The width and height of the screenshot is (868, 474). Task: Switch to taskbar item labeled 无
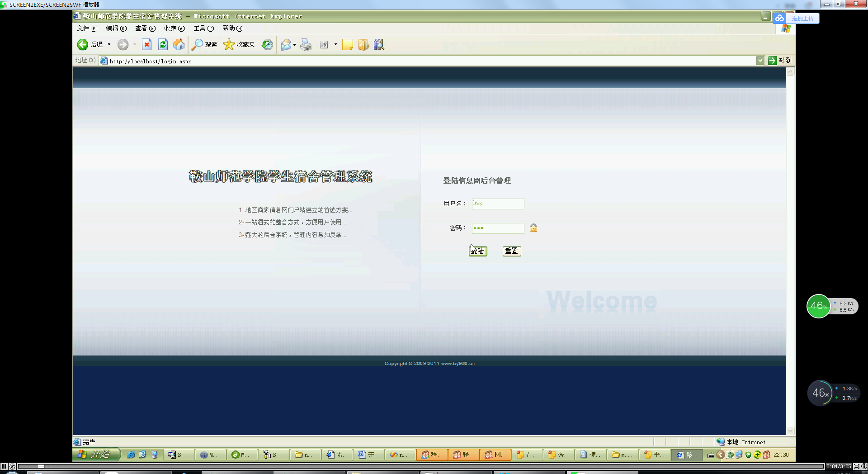click(x=337, y=455)
